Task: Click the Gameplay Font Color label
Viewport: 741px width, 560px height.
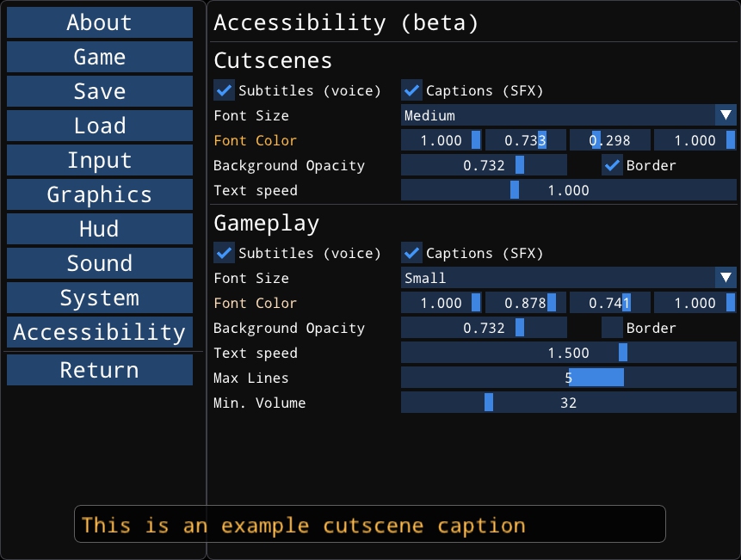Action: pyautogui.click(x=256, y=303)
